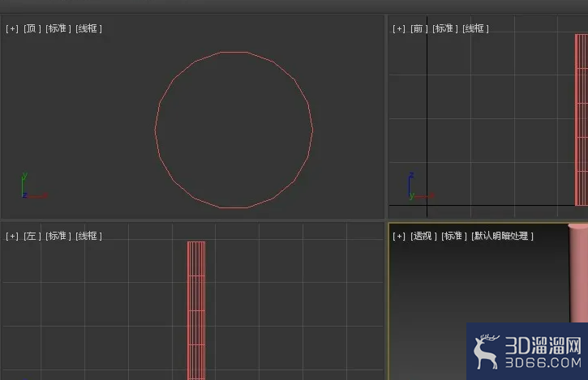Viewport: 588px width, 380px height.
Task: Click the 顶 view label in the top viewport
Action: pos(32,28)
